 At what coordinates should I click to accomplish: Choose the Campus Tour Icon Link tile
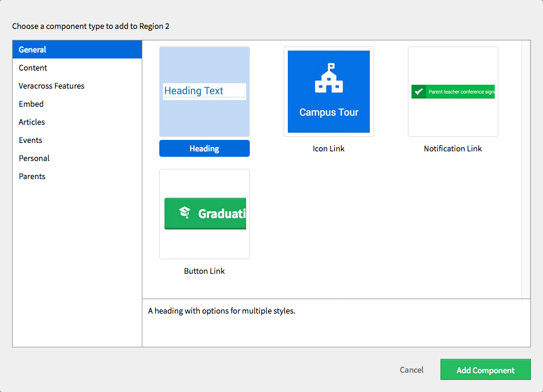329,92
